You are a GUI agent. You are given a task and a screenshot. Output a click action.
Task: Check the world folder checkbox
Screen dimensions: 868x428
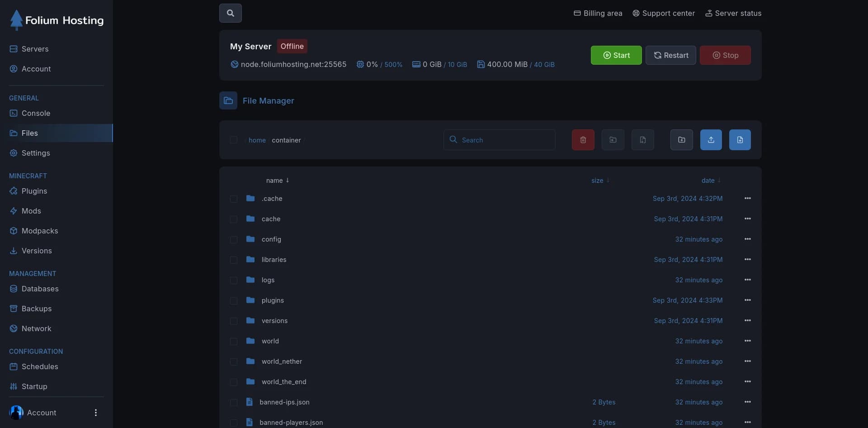[x=233, y=341]
